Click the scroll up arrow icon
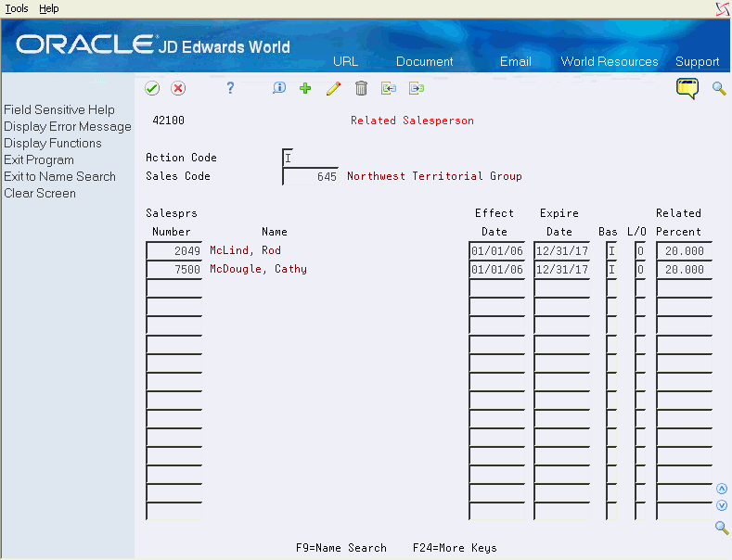The image size is (732, 560). coord(722,489)
